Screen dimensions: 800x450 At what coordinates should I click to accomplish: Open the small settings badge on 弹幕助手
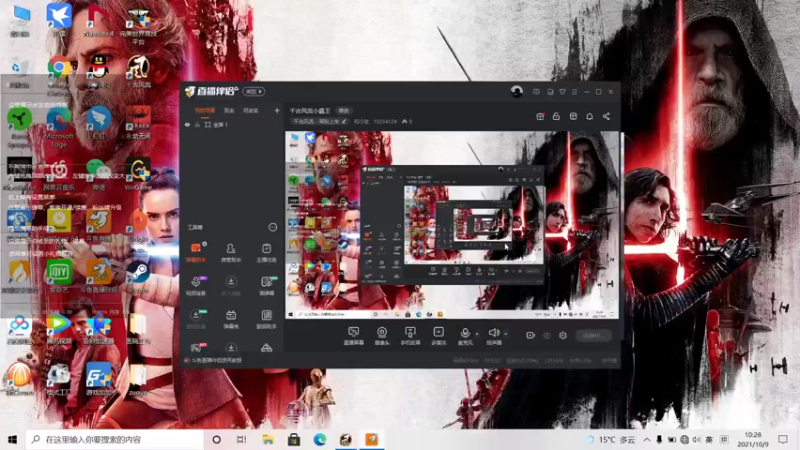tap(205, 244)
